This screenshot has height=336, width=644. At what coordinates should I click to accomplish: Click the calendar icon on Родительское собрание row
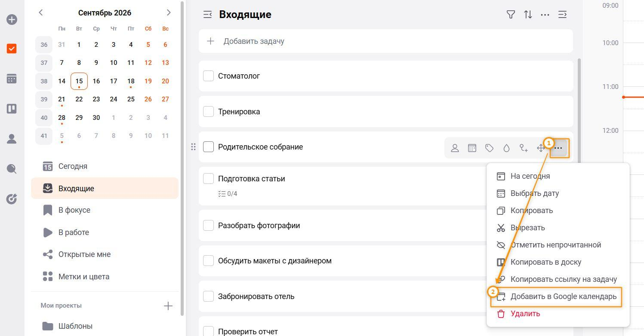coord(472,148)
